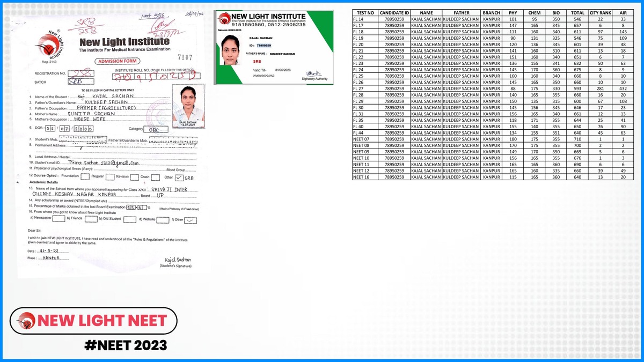Click the logo inside the New Light NEET banner
The height and width of the screenshot is (362, 644).
pyautogui.click(x=26, y=321)
